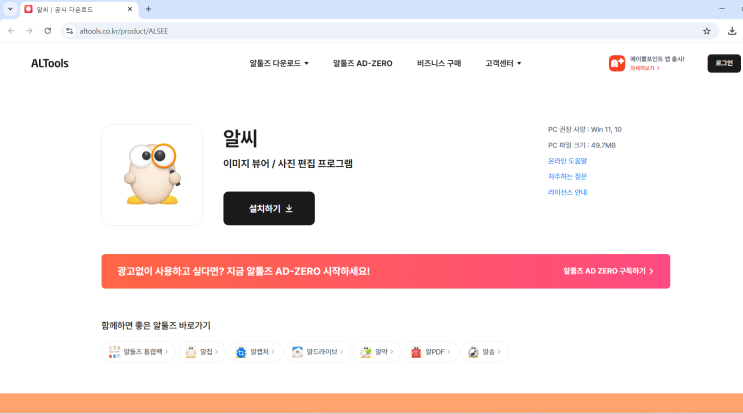The width and height of the screenshot is (743, 414).
Task: Click the 로그인 button
Action: click(724, 63)
